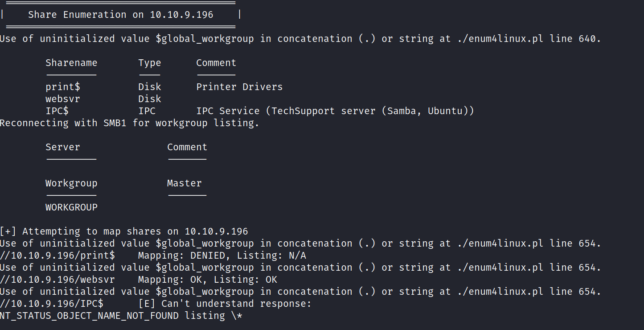Open the //10.10.9.196/websvr share path
This screenshot has width=644, height=330.
pyautogui.click(x=57, y=280)
